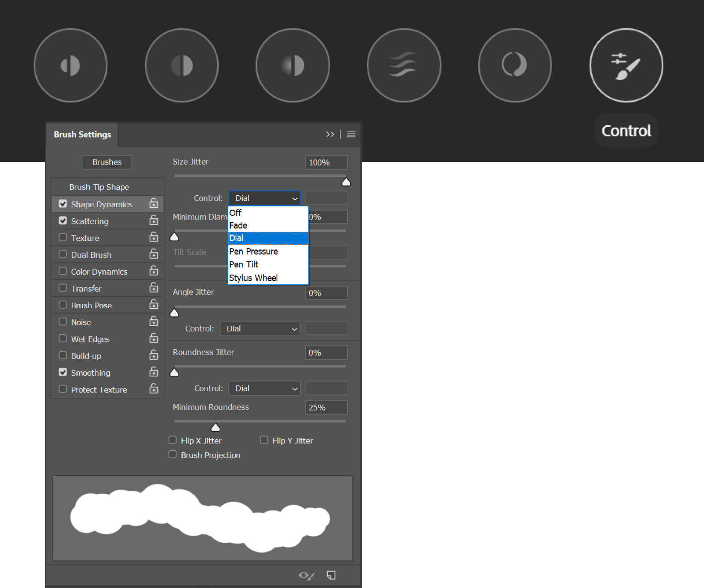Collapse panel using the double-arrow icon
The height and width of the screenshot is (588, 704).
click(330, 134)
